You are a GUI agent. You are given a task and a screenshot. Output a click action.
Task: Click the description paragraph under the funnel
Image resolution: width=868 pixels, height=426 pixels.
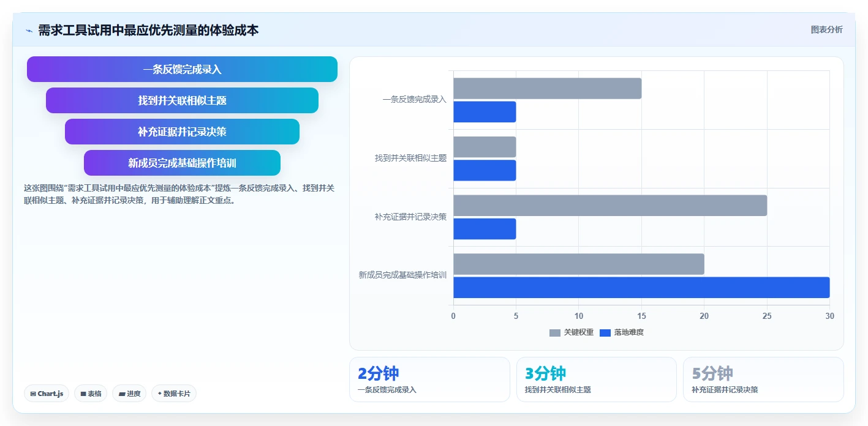tap(178, 194)
